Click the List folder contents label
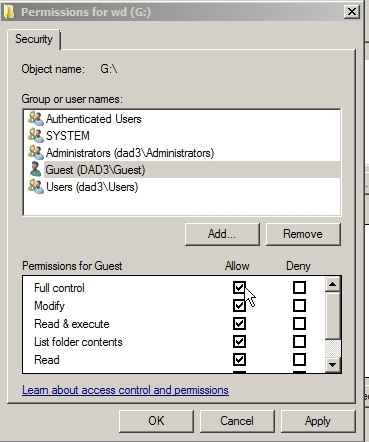369x442 pixels. 78,342
